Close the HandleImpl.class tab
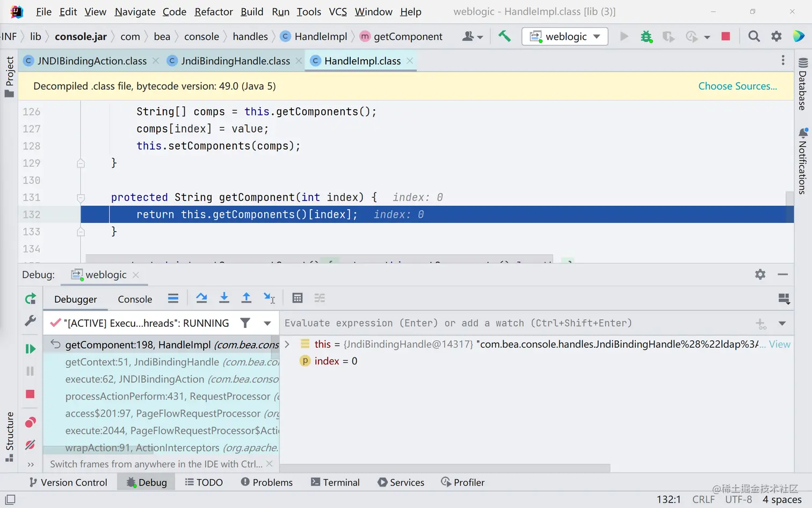The image size is (812, 508). click(410, 61)
